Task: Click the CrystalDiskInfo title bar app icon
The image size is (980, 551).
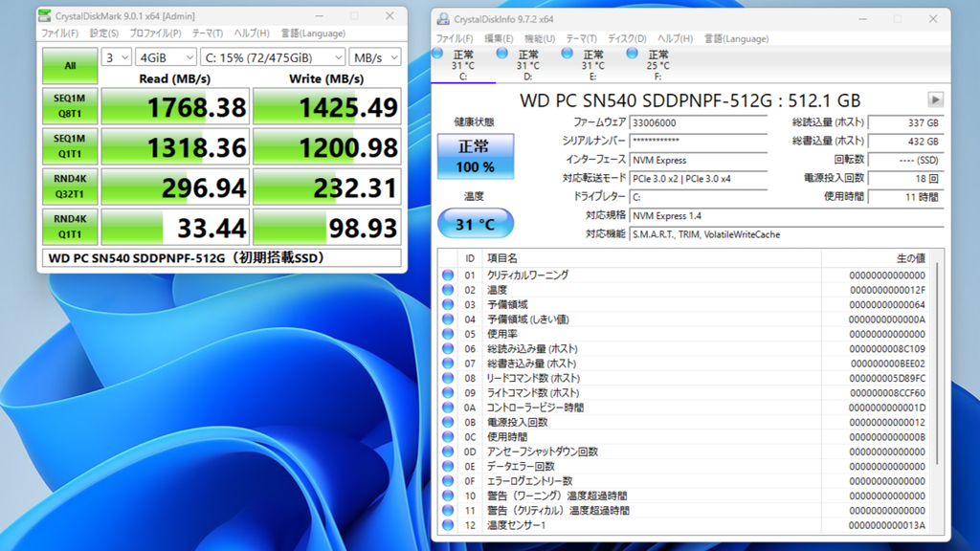Action: point(442,19)
